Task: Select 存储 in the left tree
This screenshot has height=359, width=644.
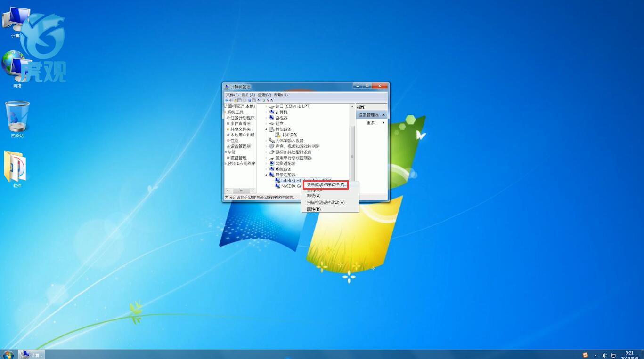Action: [231, 152]
